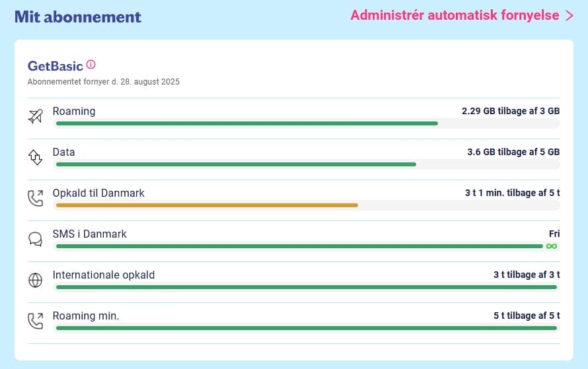Click the Data up-down arrows icon

pyautogui.click(x=35, y=157)
